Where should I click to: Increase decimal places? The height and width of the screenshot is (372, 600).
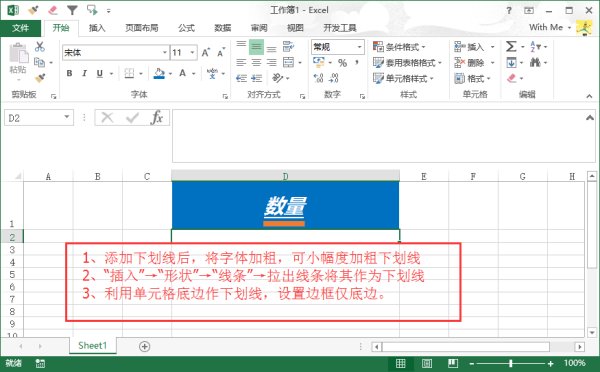[318, 78]
